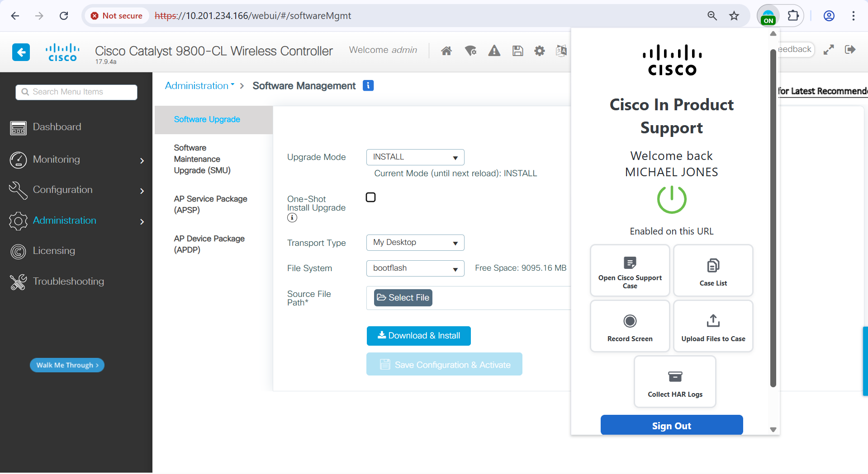Open the Upgrade Mode dropdown
This screenshot has width=868, height=474.
(415, 157)
